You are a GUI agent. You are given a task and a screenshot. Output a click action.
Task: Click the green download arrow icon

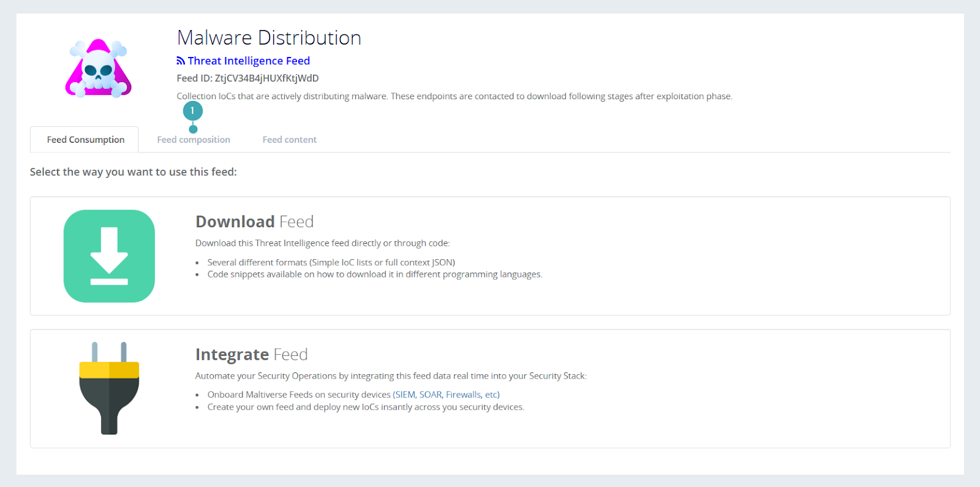(x=109, y=256)
